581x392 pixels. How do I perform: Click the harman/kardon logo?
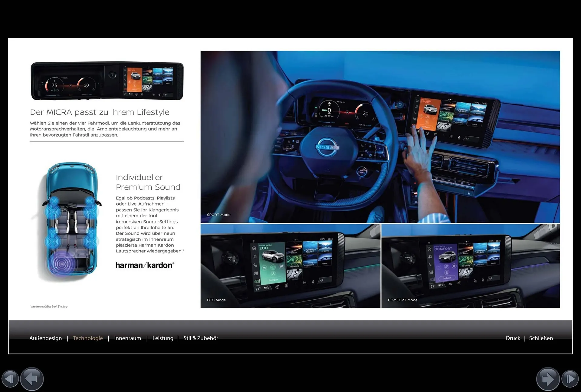[x=145, y=265]
